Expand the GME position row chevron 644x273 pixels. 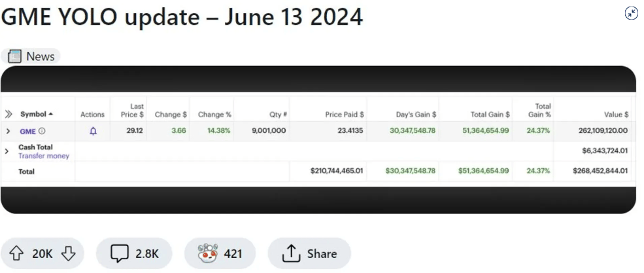[x=8, y=132]
